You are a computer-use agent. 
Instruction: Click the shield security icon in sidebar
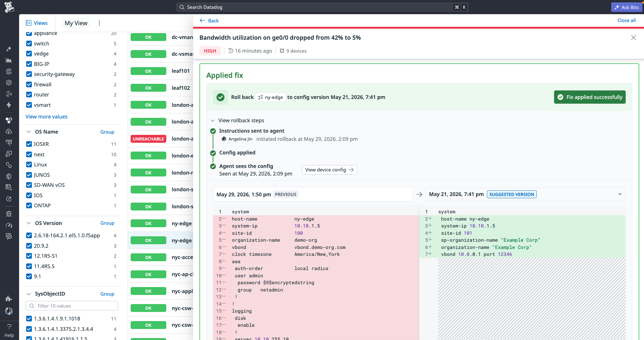[9, 176]
